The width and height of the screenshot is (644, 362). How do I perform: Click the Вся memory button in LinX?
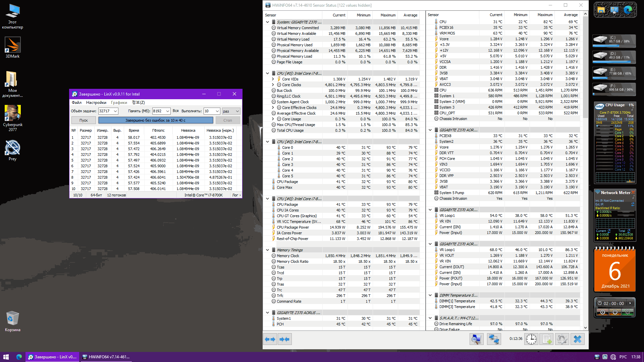click(175, 111)
